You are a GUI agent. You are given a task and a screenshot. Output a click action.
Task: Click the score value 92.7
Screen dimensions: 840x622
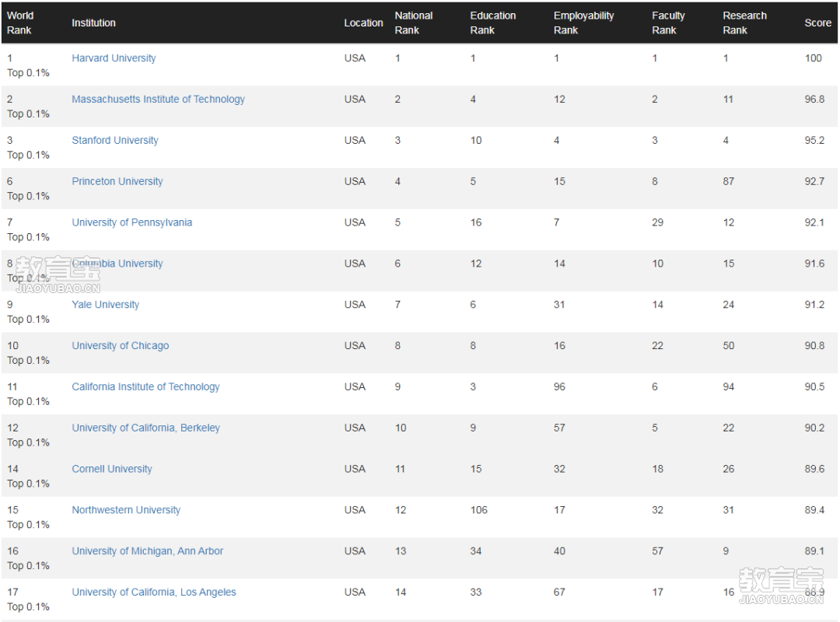click(814, 181)
